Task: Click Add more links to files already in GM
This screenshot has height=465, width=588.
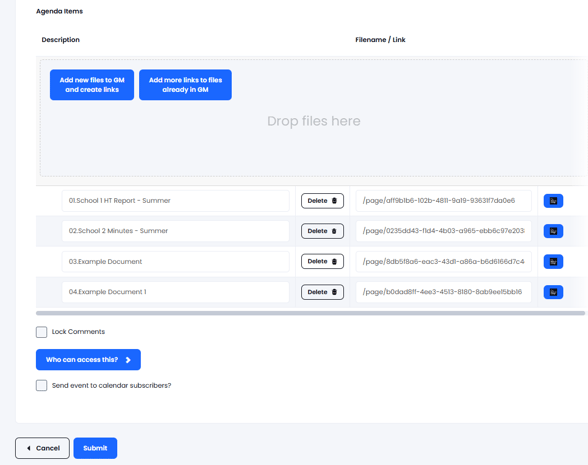Action: [185, 85]
